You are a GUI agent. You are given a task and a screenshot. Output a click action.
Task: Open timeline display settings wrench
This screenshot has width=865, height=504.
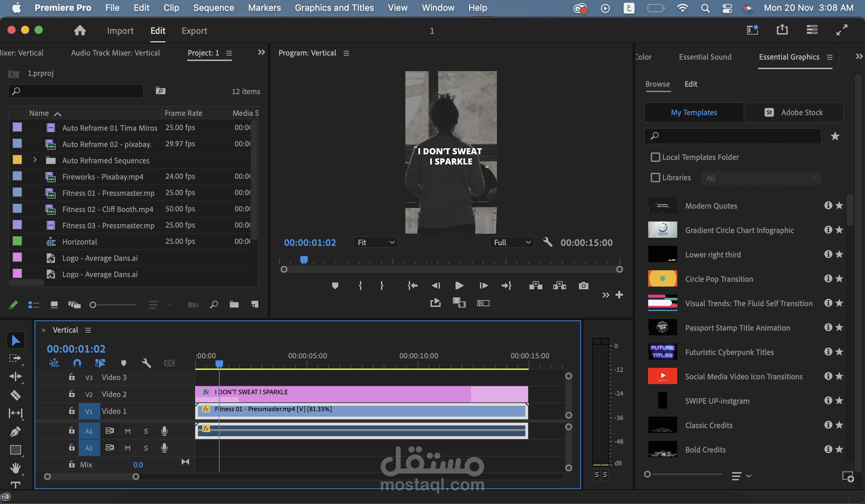(x=146, y=363)
